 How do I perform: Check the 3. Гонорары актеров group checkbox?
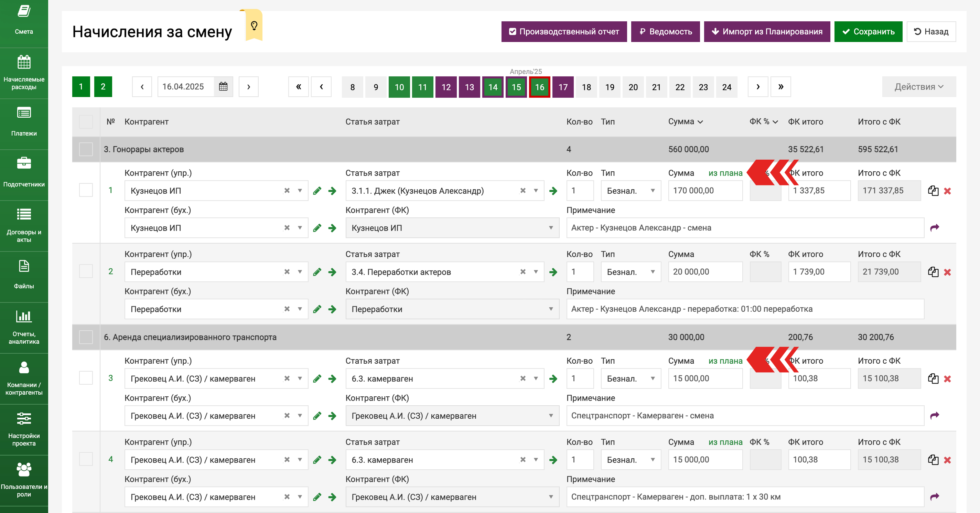click(86, 149)
